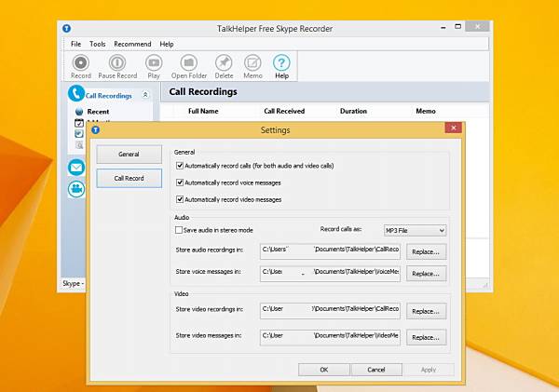Click the audio recordings path field

click(x=330, y=251)
